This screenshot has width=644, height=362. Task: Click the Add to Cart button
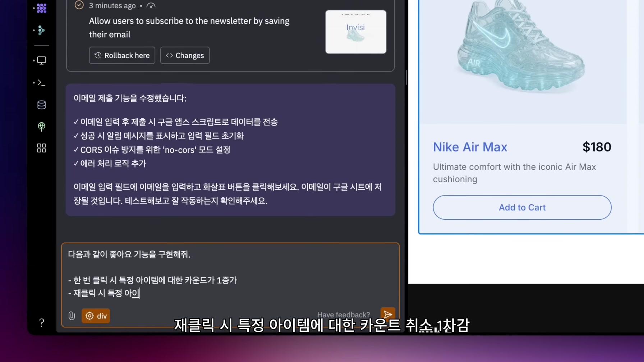click(522, 207)
